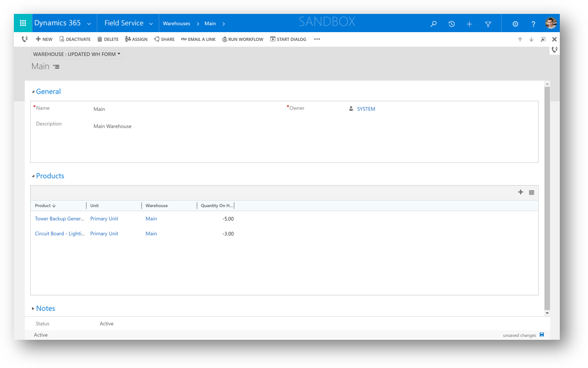Open the settings gear icon
This screenshot has width=588, height=368.
[515, 24]
